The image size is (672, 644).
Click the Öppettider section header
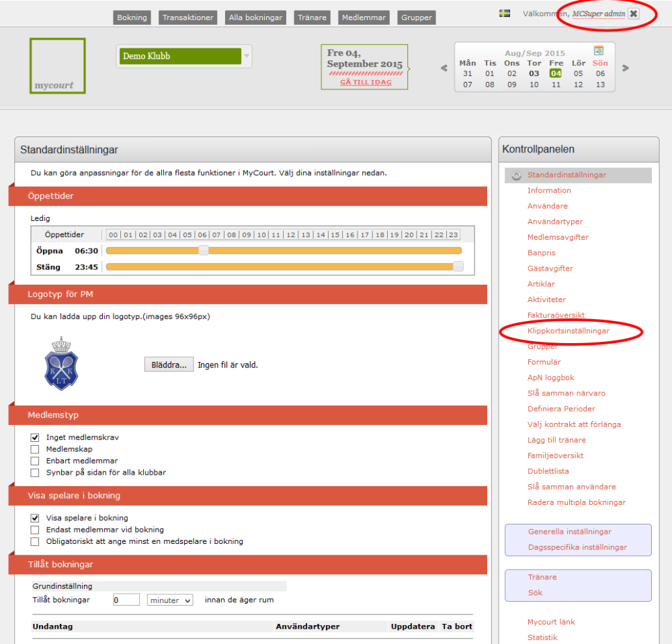point(248,196)
